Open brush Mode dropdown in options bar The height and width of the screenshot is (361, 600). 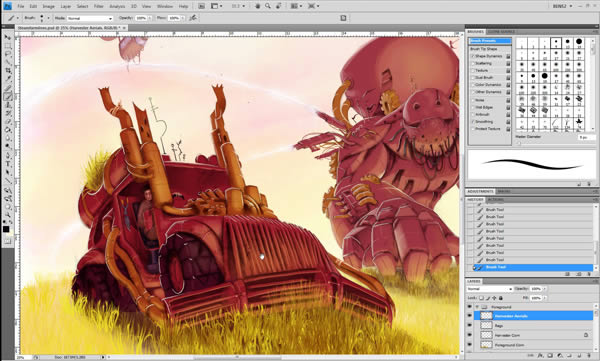tap(90, 18)
